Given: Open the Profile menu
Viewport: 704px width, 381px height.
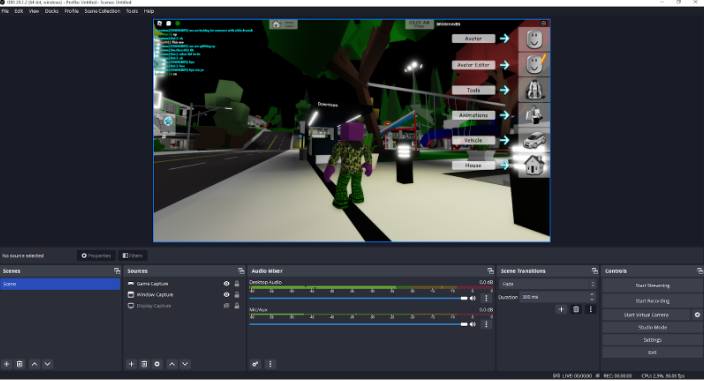Looking at the screenshot, I should coord(71,11).
